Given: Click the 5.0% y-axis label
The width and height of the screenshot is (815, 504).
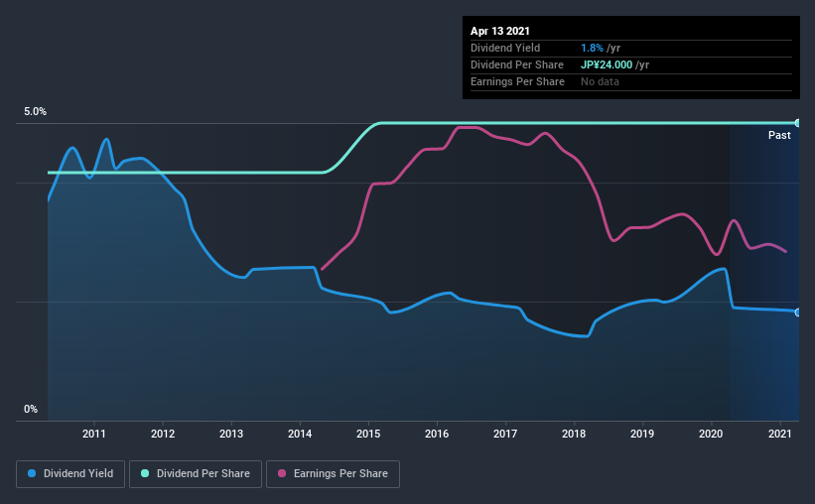Looking at the screenshot, I should 35,111.
